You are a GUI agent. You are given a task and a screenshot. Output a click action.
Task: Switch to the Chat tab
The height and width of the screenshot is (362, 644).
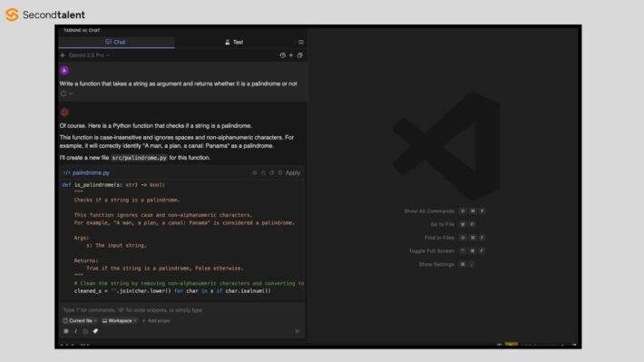tap(116, 42)
